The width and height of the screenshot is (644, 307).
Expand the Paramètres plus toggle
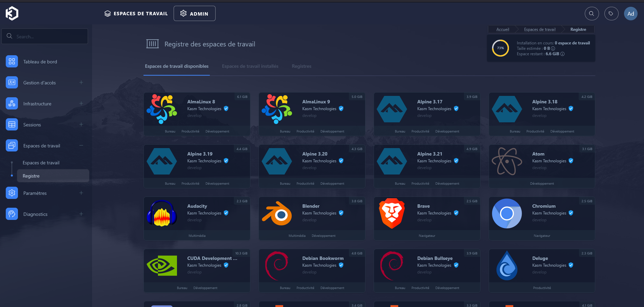[x=81, y=193]
